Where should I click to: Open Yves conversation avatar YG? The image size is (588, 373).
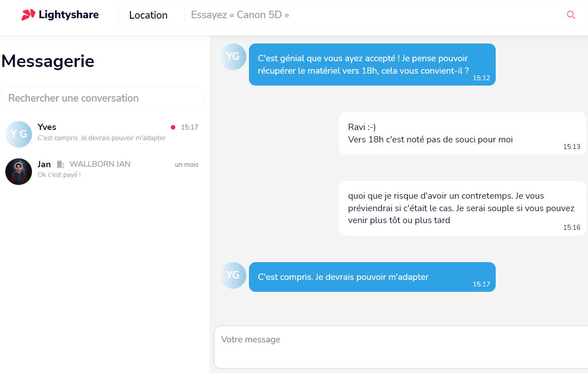click(19, 134)
